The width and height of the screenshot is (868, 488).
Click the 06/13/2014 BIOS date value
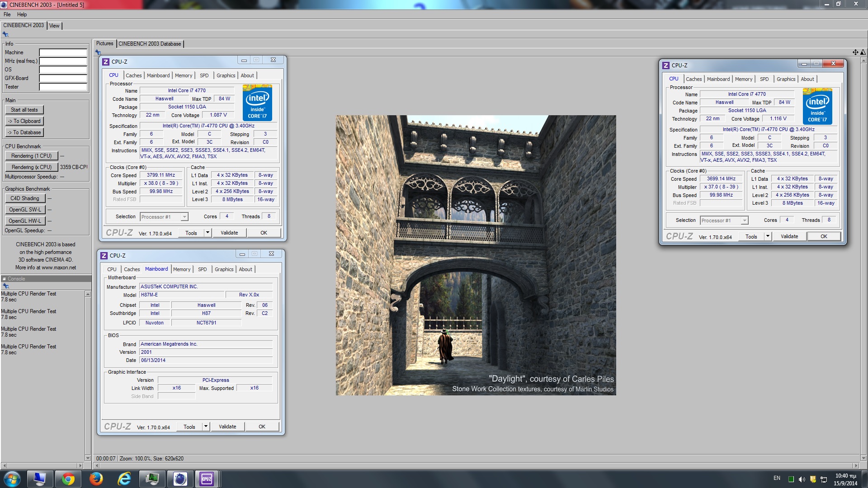pos(206,360)
